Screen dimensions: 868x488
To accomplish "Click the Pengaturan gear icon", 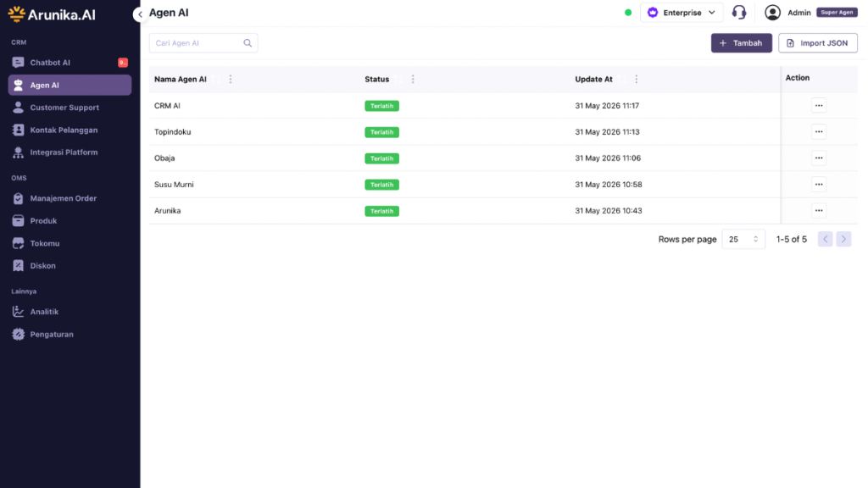I will (x=19, y=334).
